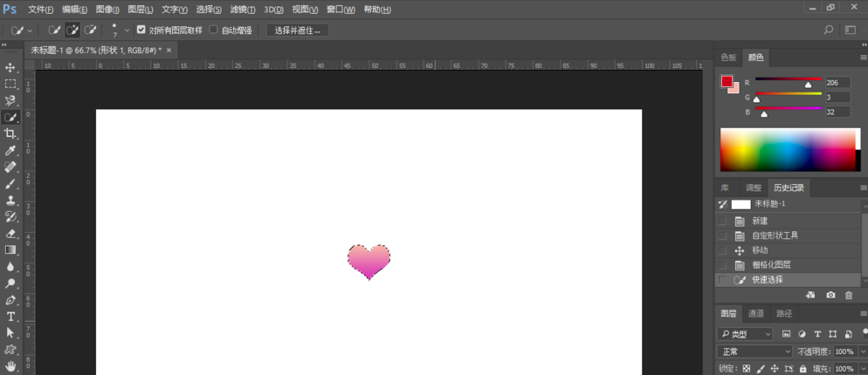
Task: Toggle lock transparent pixels
Action: coord(747,368)
